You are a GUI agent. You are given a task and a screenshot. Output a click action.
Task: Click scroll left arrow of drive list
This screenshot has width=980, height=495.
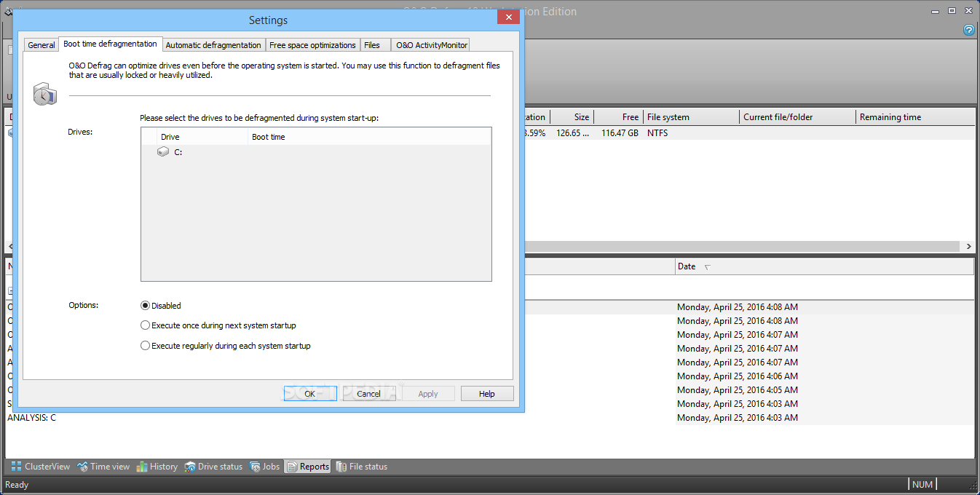10,247
